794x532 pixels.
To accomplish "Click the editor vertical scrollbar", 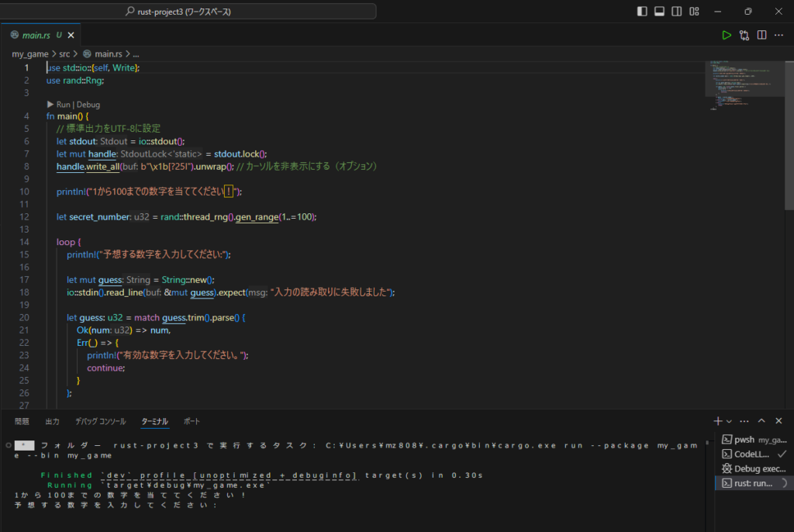I will coord(789,135).
